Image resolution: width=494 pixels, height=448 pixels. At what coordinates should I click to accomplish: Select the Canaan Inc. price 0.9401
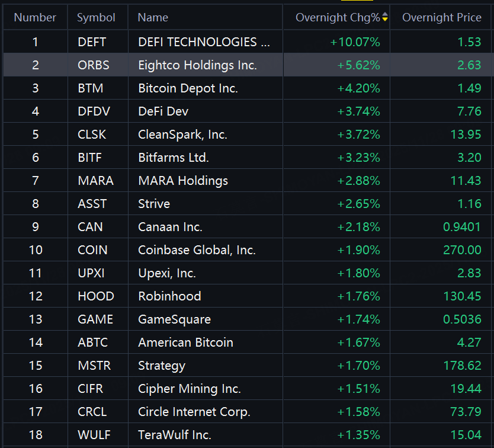pyautogui.click(x=462, y=227)
